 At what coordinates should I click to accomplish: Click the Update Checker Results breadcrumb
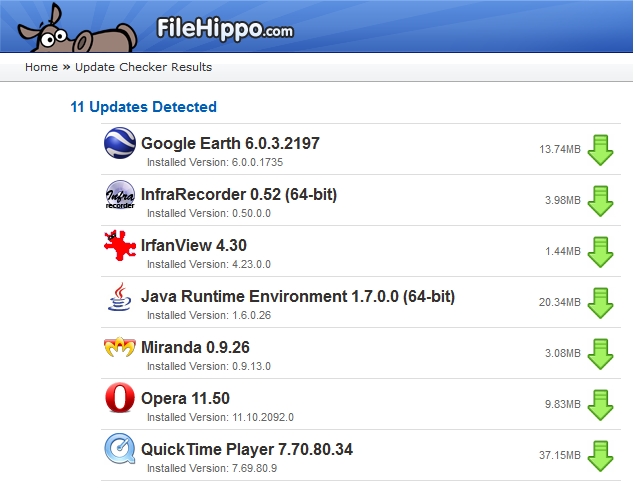tap(143, 67)
